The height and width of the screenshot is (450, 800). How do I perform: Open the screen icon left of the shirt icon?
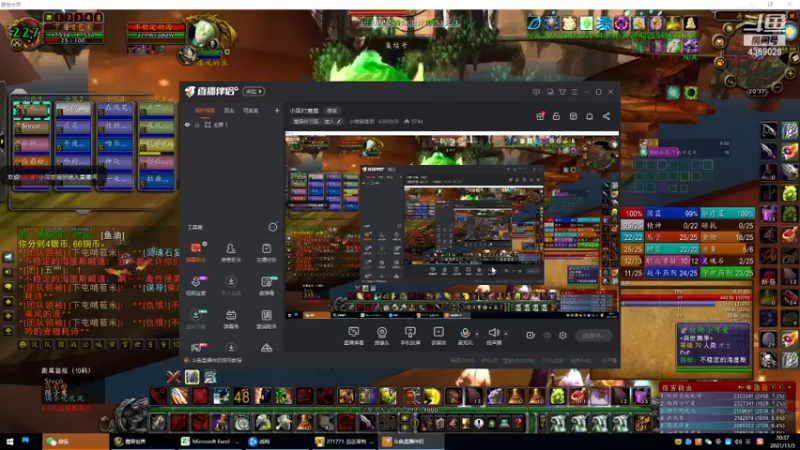pyautogui.click(x=550, y=92)
